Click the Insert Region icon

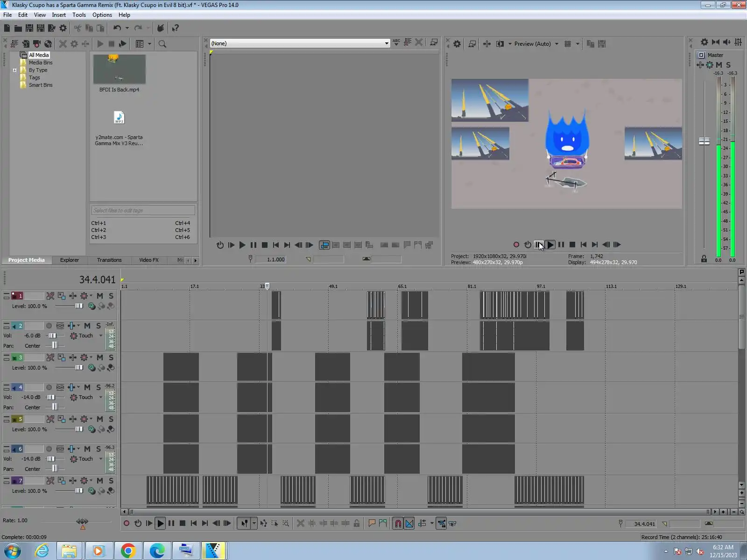click(383, 524)
